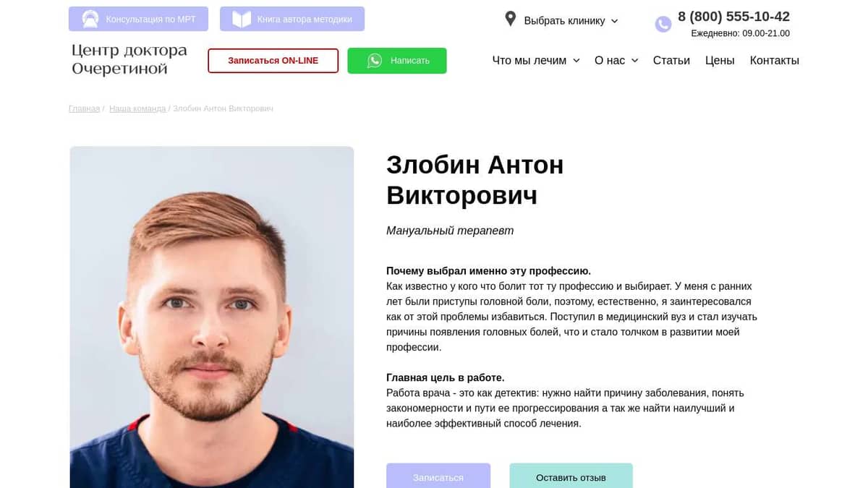Viewport: 868px width, 488px height.
Task: Click the green Написать button
Action: pyautogui.click(x=397, y=61)
